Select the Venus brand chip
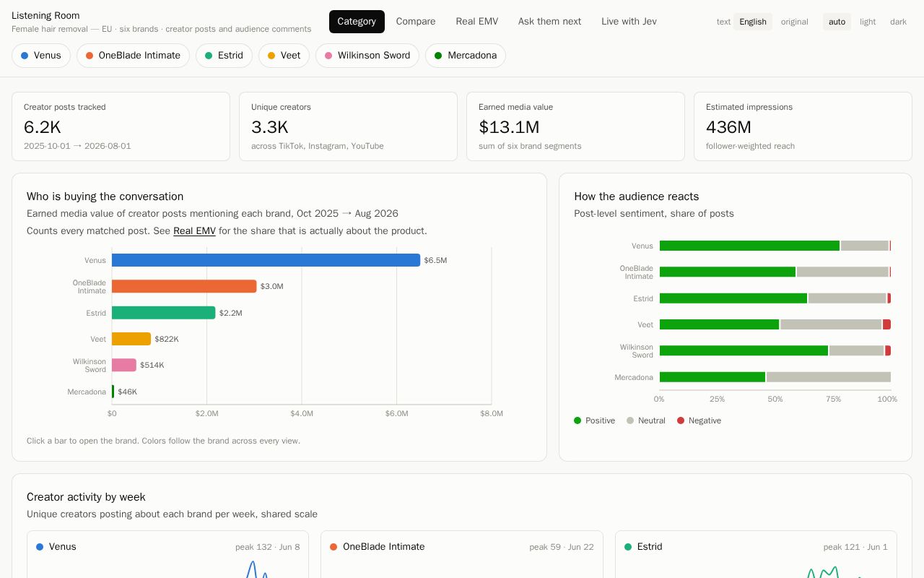924x578 pixels. click(41, 56)
